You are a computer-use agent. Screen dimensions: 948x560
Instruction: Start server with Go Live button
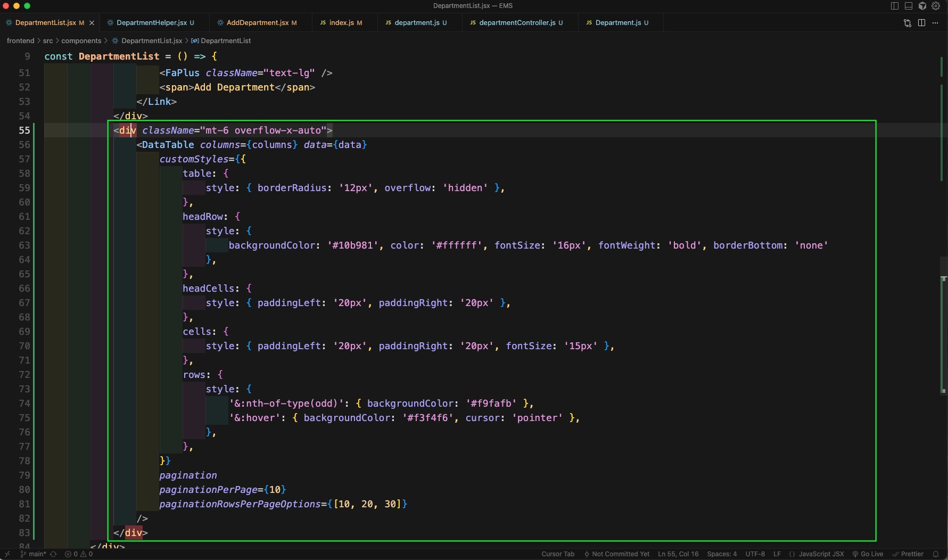tap(868, 554)
